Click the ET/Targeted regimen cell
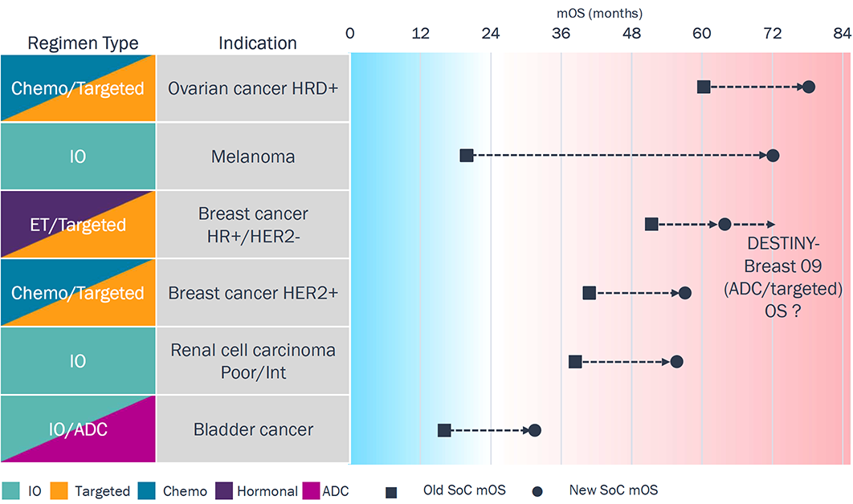 tap(78, 225)
